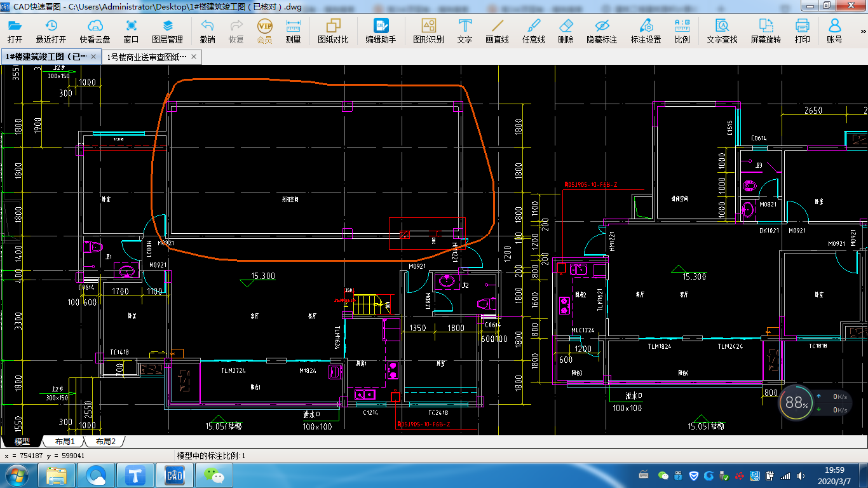Click the TC1418 window label

click(119, 351)
